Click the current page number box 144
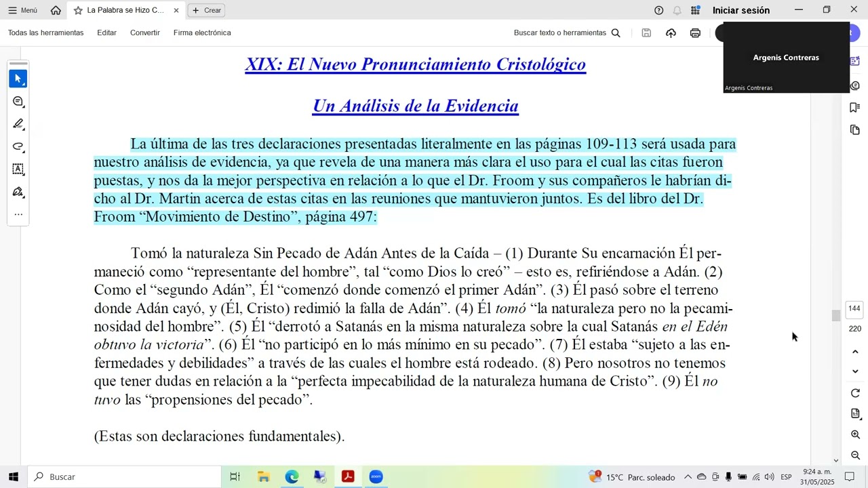Image resolution: width=868 pixels, height=488 pixels. [x=854, y=309]
